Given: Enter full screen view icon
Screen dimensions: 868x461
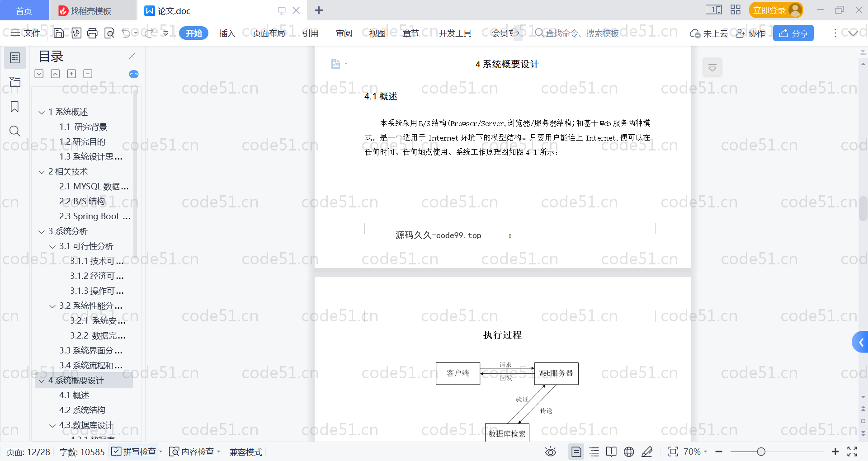Looking at the screenshot, I should pyautogui.click(x=852, y=452).
